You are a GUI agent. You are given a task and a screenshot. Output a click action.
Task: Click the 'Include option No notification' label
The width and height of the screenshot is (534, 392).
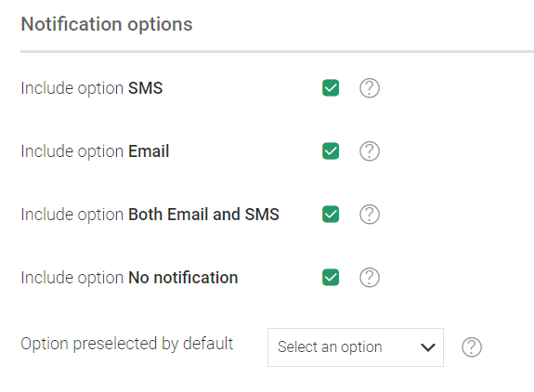[129, 278]
